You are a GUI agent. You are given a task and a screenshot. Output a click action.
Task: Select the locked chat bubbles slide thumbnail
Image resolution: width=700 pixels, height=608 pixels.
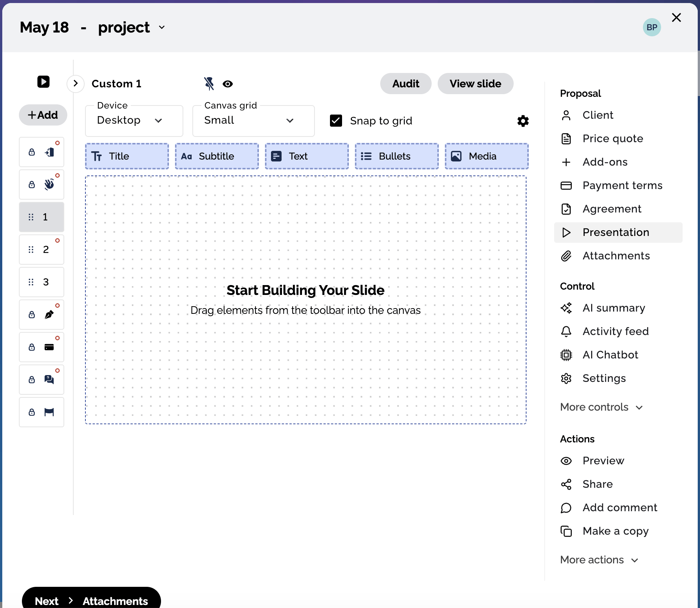tap(42, 380)
